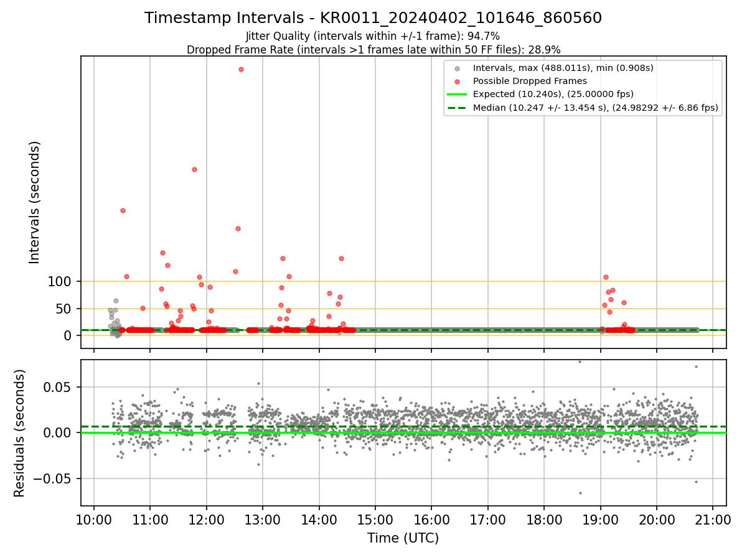Click legend entry 'Expected (10.240s), (25.00000 fps)'
Image resolution: width=747 pixels, height=560 pixels.
553,94
